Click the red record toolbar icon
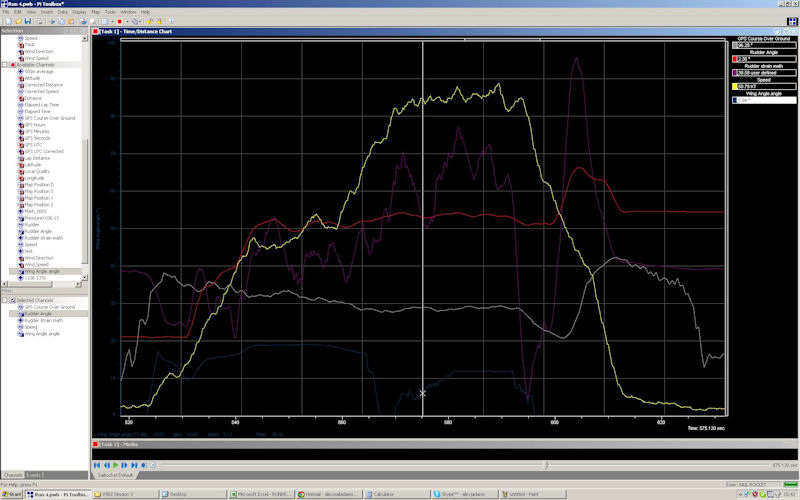 coord(119,20)
